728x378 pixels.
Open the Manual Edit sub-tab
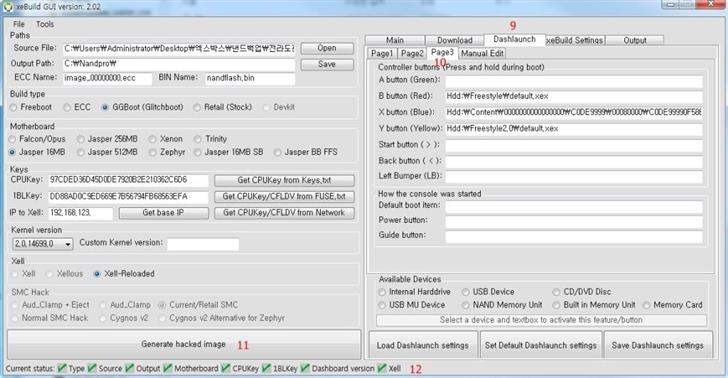point(482,53)
